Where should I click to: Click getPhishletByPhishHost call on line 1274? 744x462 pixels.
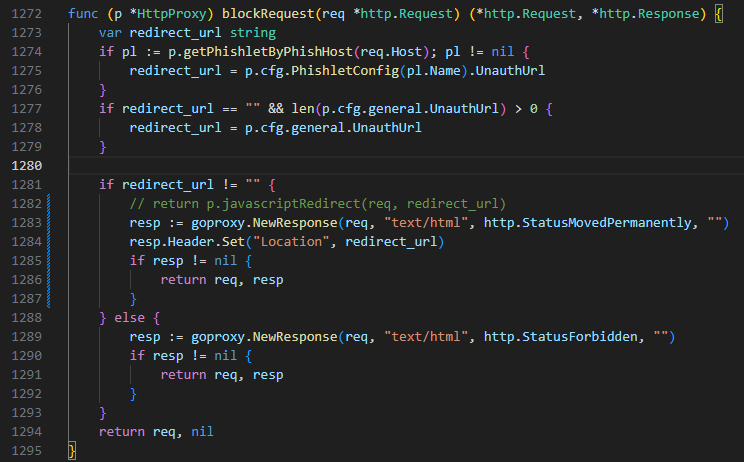click(x=268, y=52)
